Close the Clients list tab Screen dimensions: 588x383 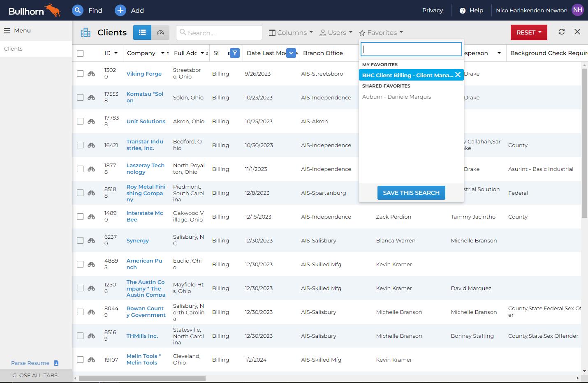pyautogui.click(x=577, y=32)
